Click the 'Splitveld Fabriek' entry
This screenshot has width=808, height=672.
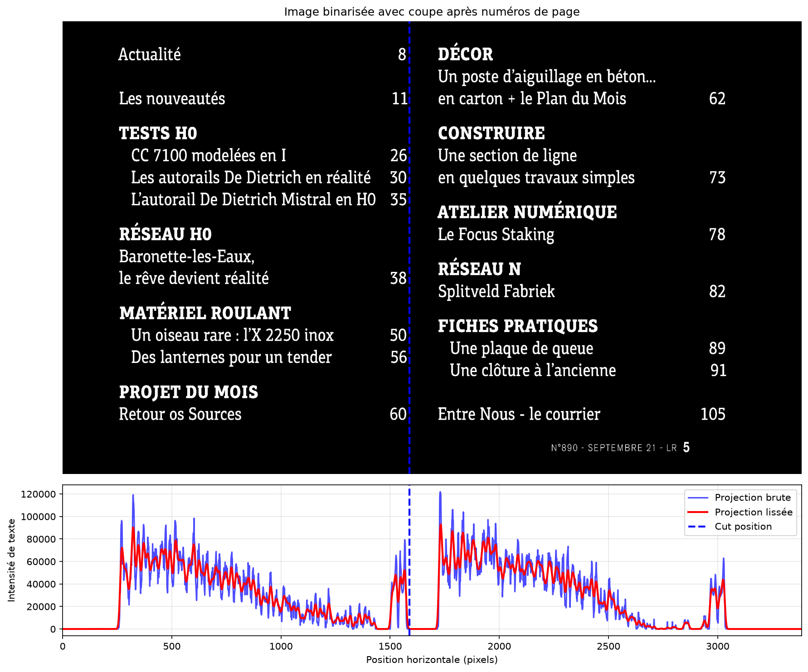pos(496,291)
